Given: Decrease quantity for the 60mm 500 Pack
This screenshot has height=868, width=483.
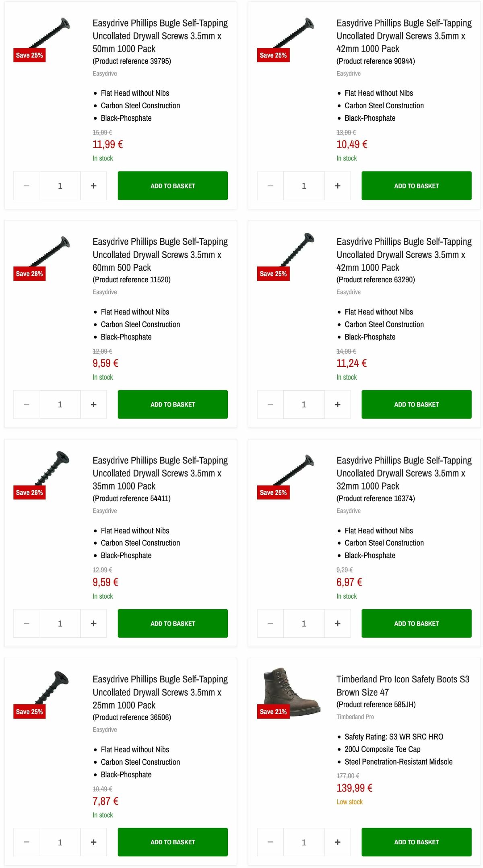Looking at the screenshot, I should 26,404.
